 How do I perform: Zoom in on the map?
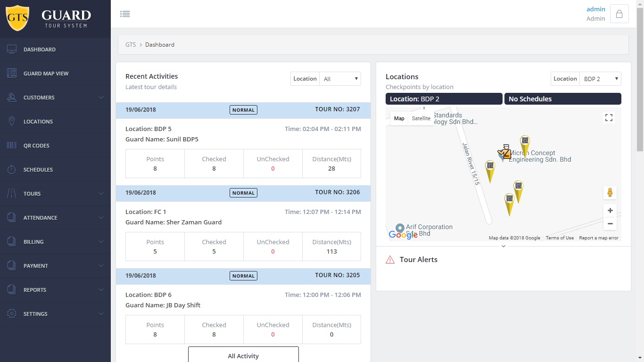[x=610, y=211]
